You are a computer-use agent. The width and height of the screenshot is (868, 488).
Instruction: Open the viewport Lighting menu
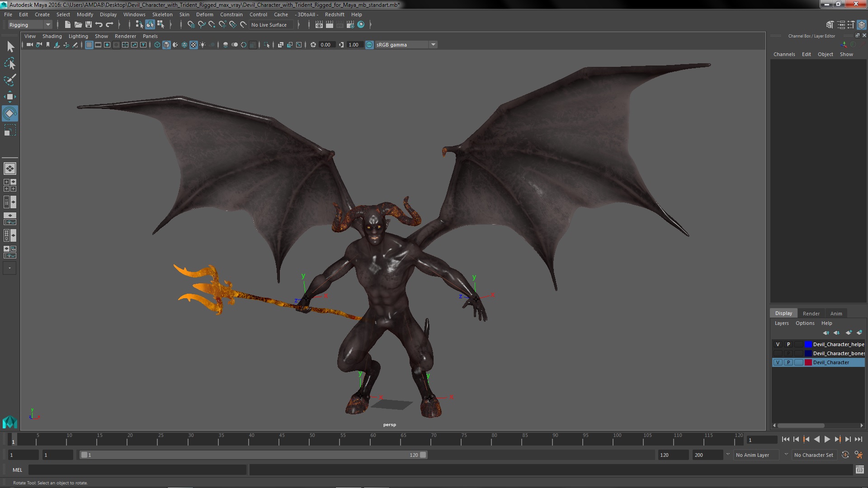coord(78,36)
